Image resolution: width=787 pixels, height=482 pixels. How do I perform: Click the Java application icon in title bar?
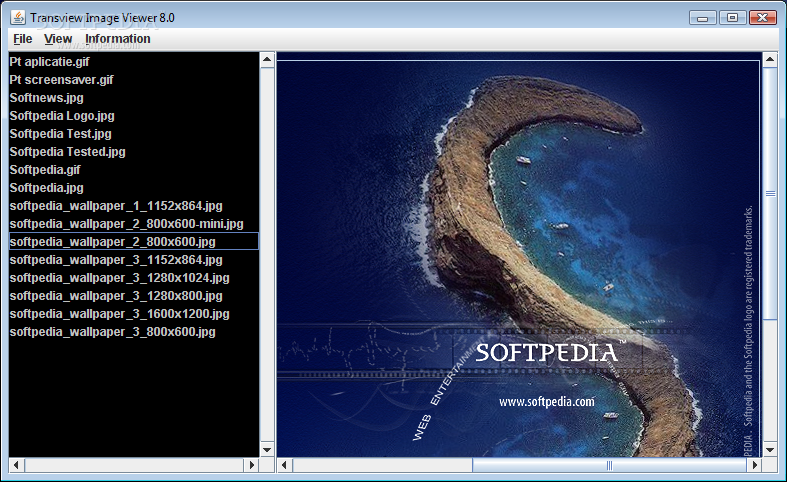pyautogui.click(x=18, y=18)
